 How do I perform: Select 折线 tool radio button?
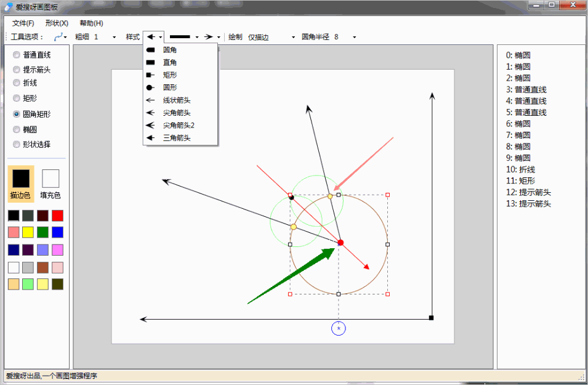pyautogui.click(x=17, y=83)
